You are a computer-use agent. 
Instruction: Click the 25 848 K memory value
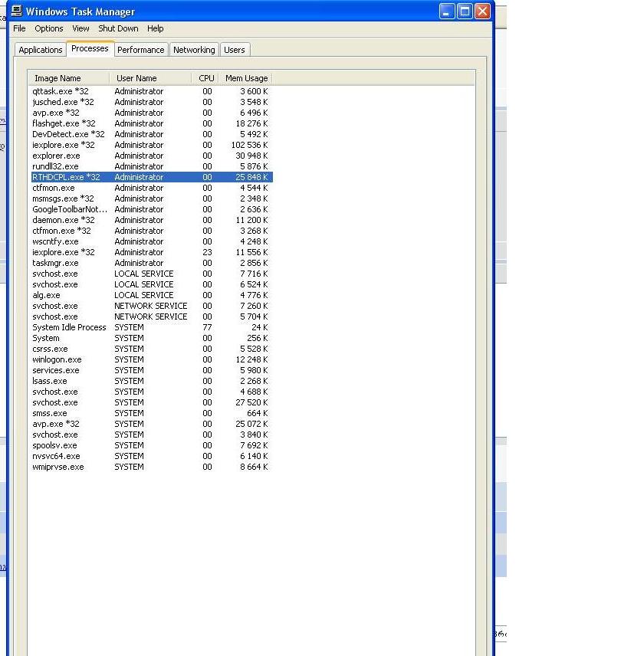coord(251,177)
